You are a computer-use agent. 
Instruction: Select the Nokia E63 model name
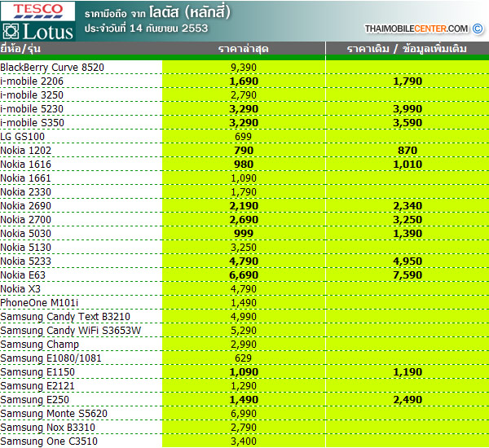[23, 275]
